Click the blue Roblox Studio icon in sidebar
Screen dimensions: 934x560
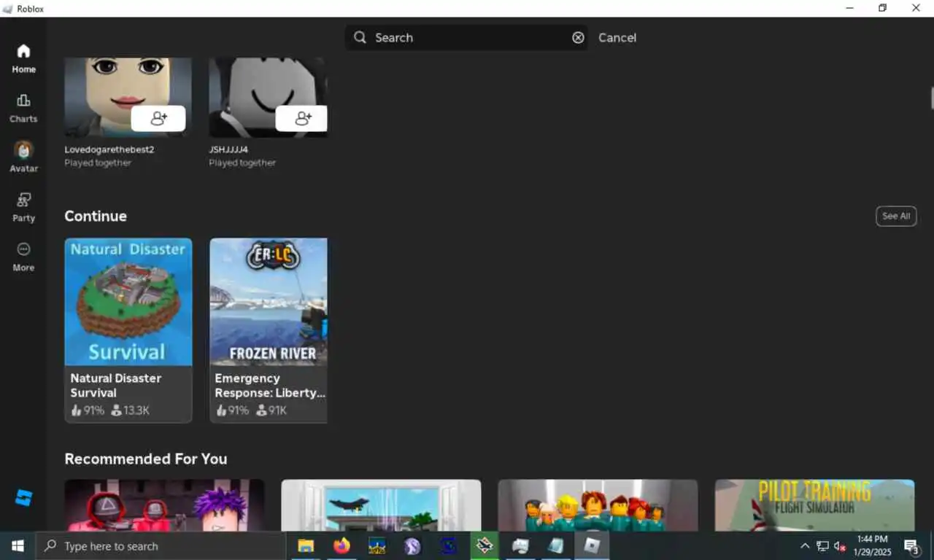tap(23, 499)
